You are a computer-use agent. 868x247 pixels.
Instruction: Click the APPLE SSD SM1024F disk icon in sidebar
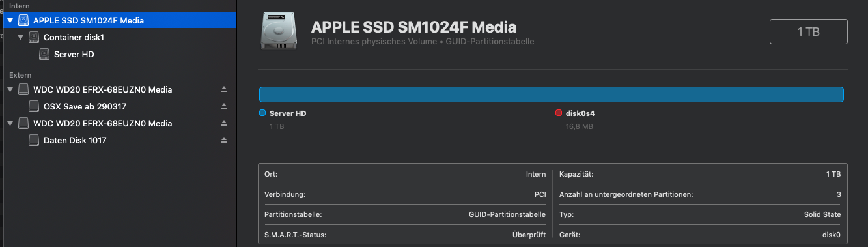tap(23, 20)
